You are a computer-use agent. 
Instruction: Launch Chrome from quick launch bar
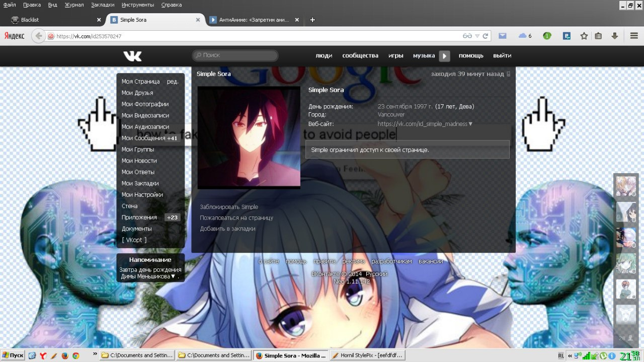tap(76, 355)
